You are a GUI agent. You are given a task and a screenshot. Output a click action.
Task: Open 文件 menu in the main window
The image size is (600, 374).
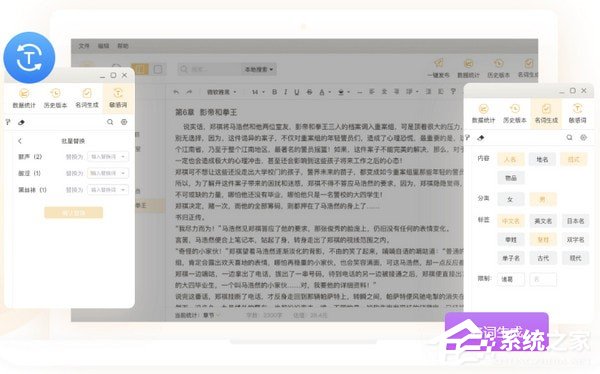point(84,46)
